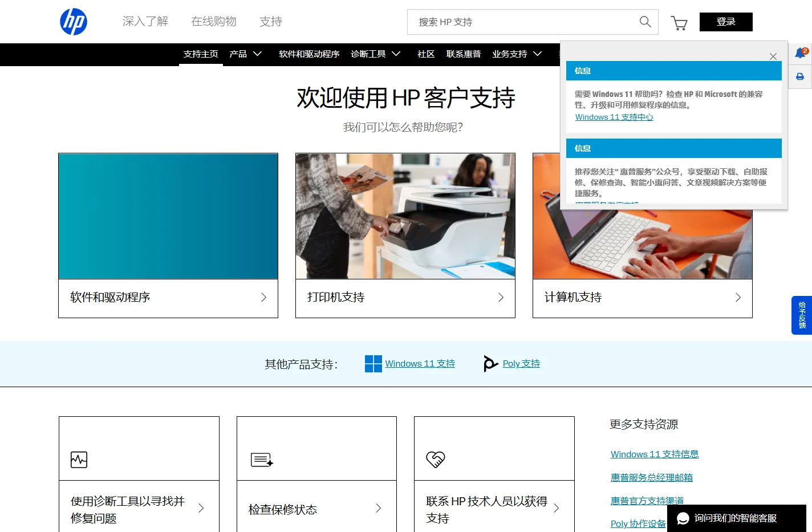Viewport: 812px width, 532px height.
Task: Click the diagnostic tool pulse icon
Action: pyautogui.click(x=79, y=460)
